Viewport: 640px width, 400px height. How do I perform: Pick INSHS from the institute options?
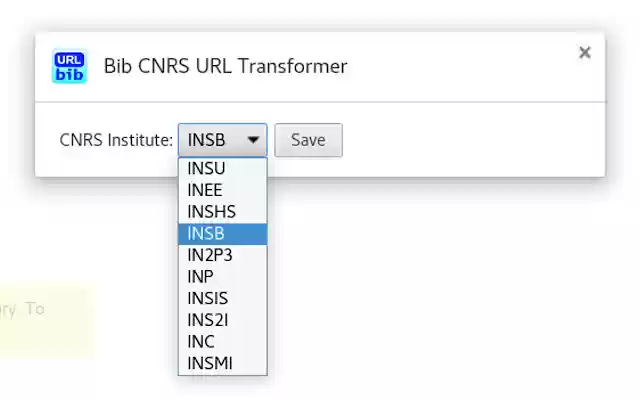tap(222, 212)
